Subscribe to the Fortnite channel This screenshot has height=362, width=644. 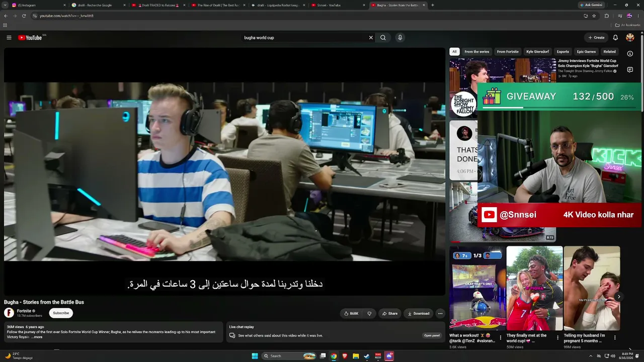coord(61,313)
